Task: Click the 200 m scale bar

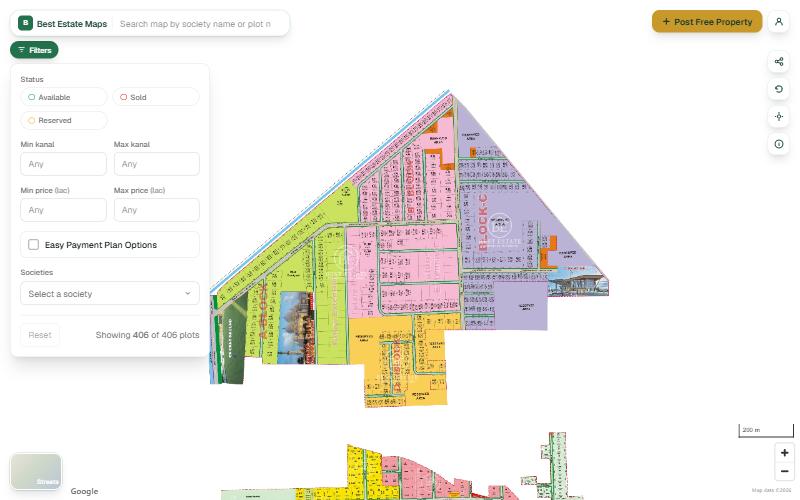Action: click(x=766, y=431)
